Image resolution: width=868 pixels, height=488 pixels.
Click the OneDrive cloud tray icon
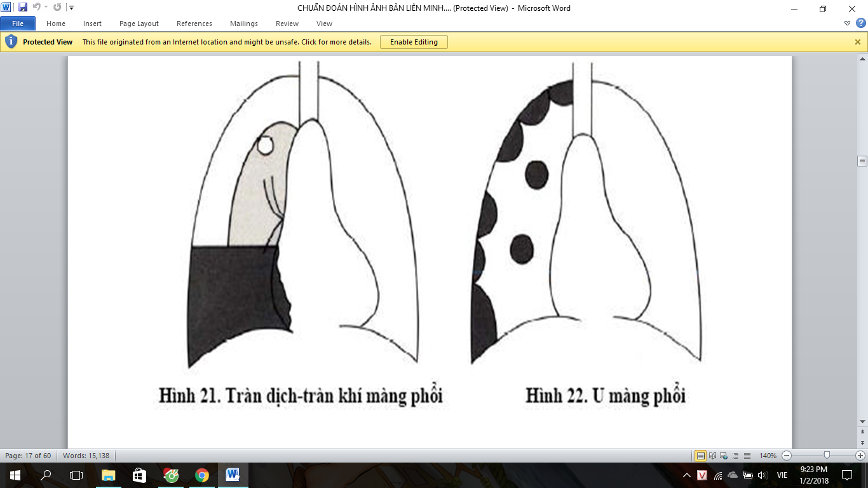(x=733, y=475)
